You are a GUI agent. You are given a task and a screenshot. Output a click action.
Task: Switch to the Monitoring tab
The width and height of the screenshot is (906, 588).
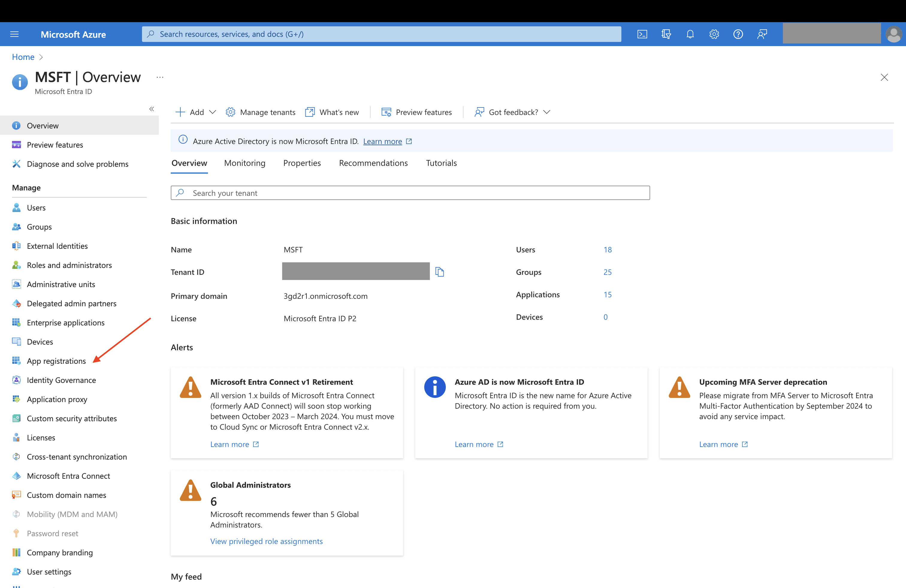coord(245,163)
